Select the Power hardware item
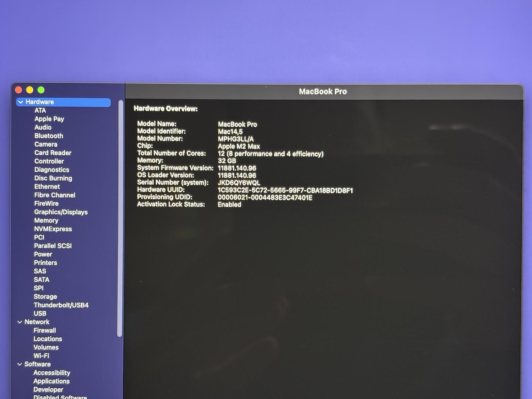532x399 pixels. [x=43, y=255]
